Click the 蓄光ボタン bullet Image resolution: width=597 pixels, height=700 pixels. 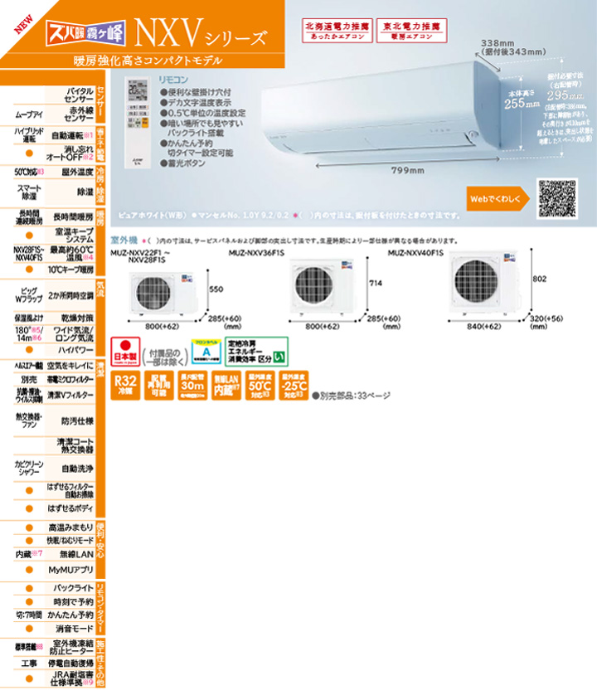pyautogui.click(x=183, y=163)
